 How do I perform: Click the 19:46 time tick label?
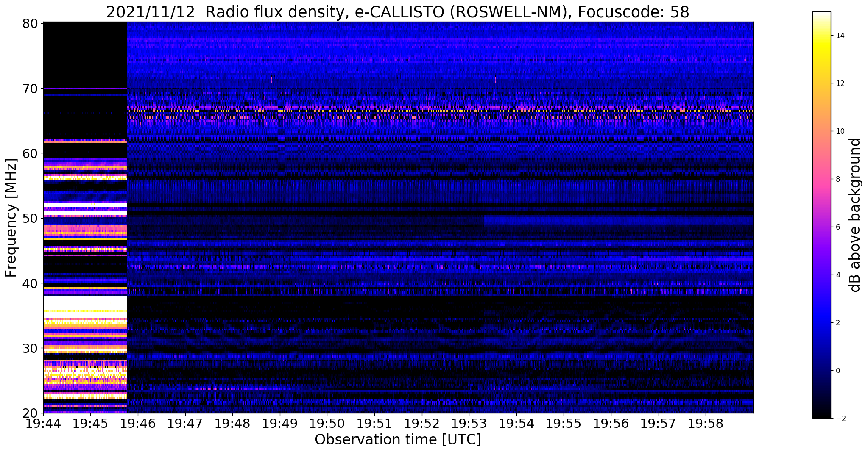point(138,424)
